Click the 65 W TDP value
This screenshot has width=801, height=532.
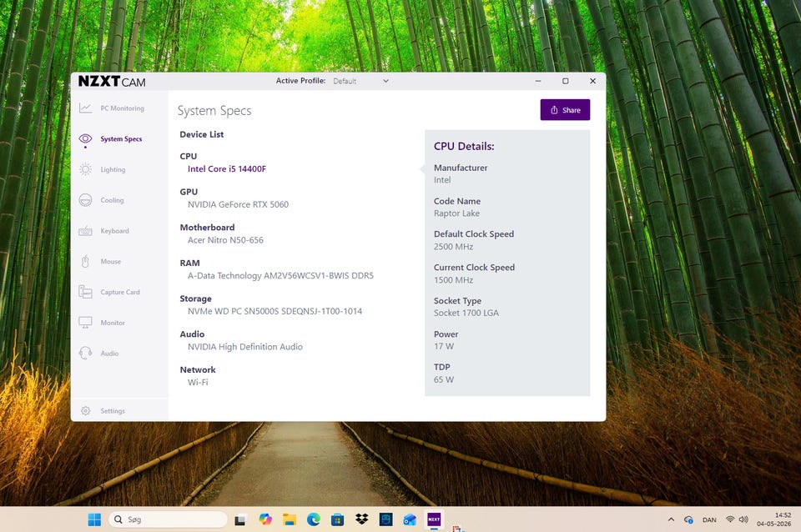pyautogui.click(x=444, y=379)
